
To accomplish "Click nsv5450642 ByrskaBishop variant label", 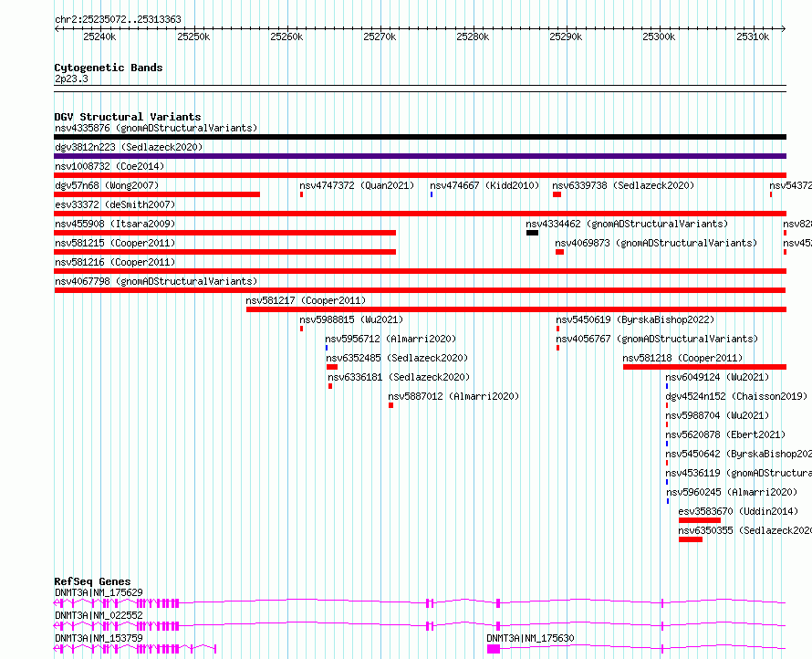I will click(738, 454).
